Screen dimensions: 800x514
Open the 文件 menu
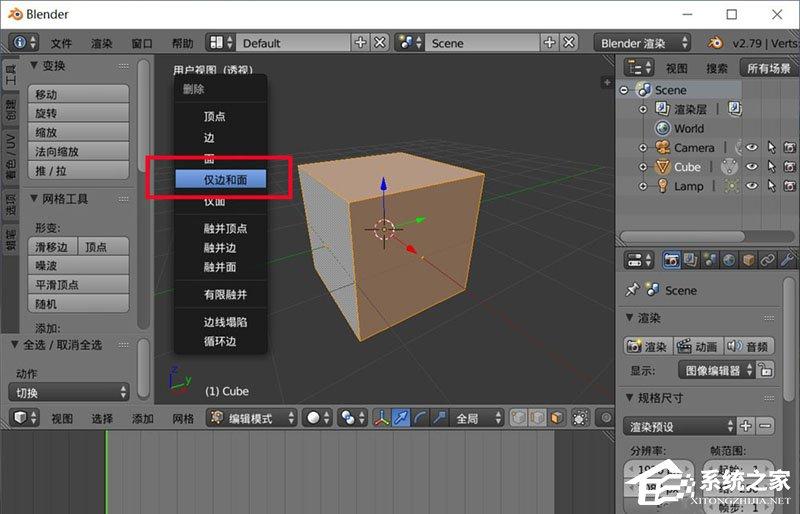click(x=61, y=43)
